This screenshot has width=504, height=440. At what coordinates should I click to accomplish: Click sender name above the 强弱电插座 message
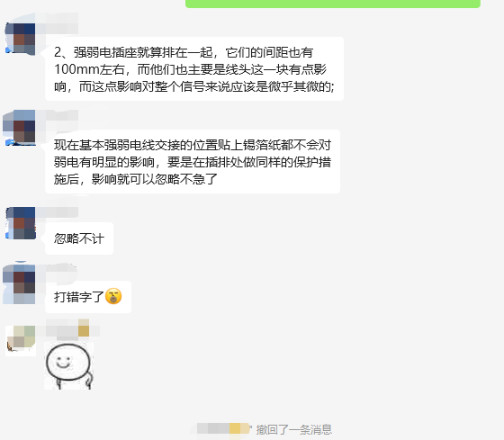[x=58, y=23]
